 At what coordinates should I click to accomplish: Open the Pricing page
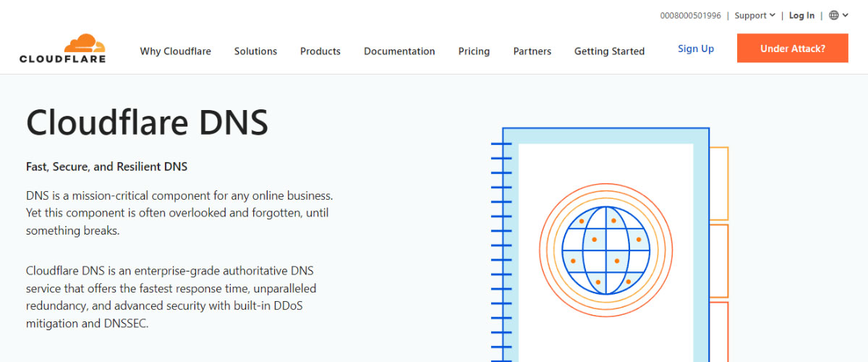pyautogui.click(x=474, y=51)
